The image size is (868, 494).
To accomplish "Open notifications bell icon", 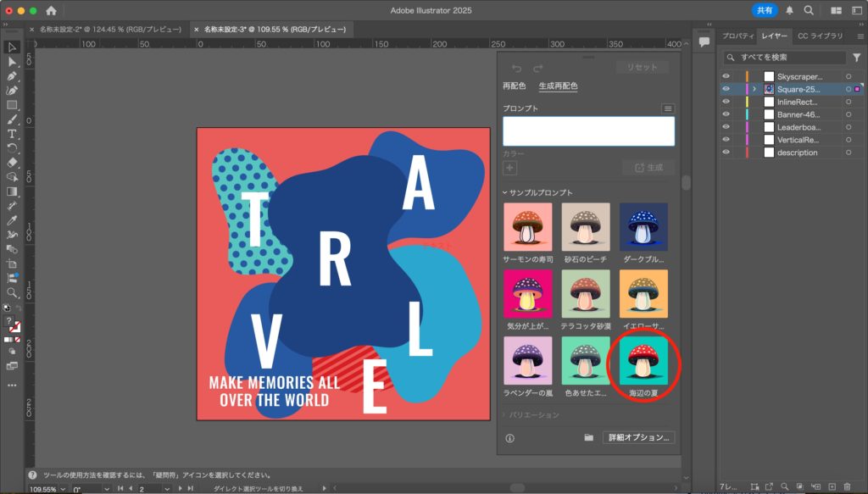I will click(790, 10).
